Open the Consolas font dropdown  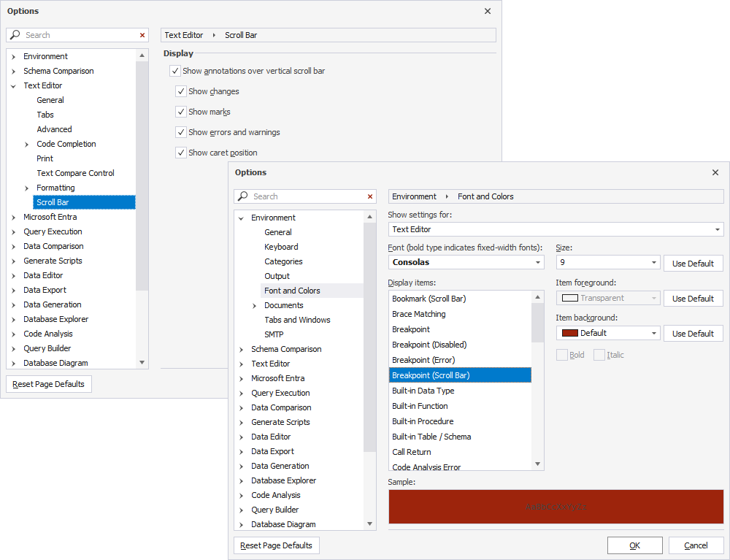538,262
